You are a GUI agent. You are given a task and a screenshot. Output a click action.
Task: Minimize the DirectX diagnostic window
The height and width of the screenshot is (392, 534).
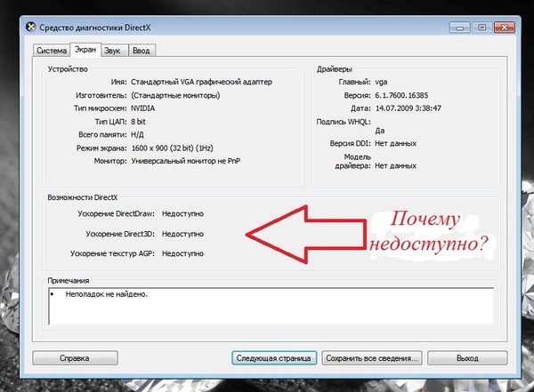[460, 28]
